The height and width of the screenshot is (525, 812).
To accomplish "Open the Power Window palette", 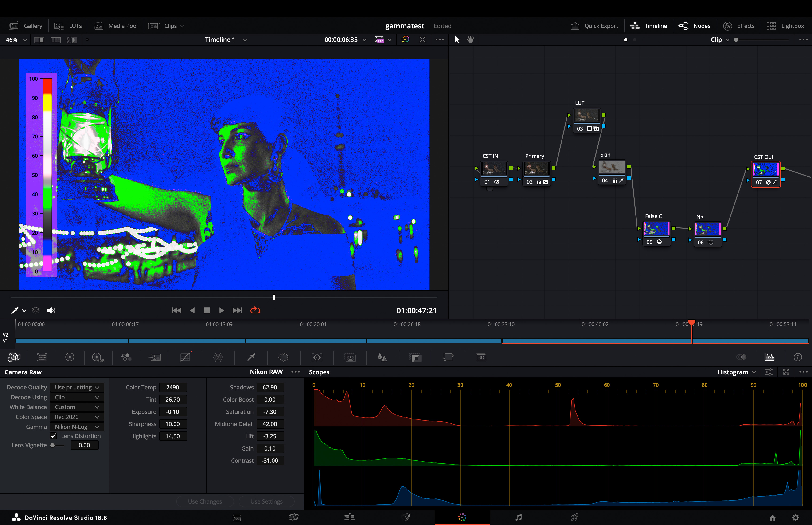I will click(284, 357).
